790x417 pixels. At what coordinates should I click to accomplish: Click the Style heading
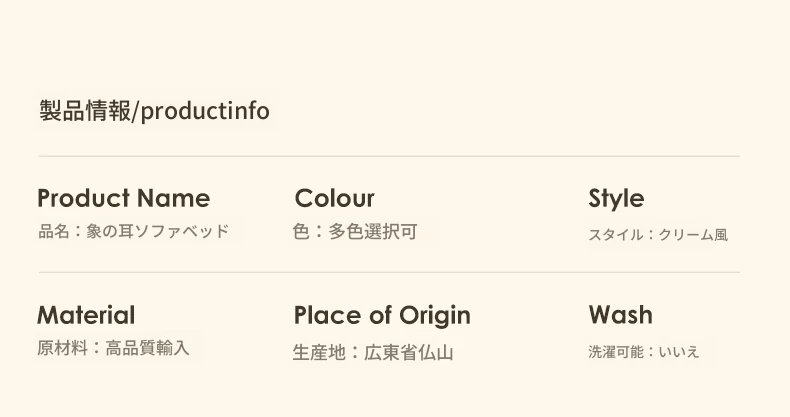click(616, 198)
